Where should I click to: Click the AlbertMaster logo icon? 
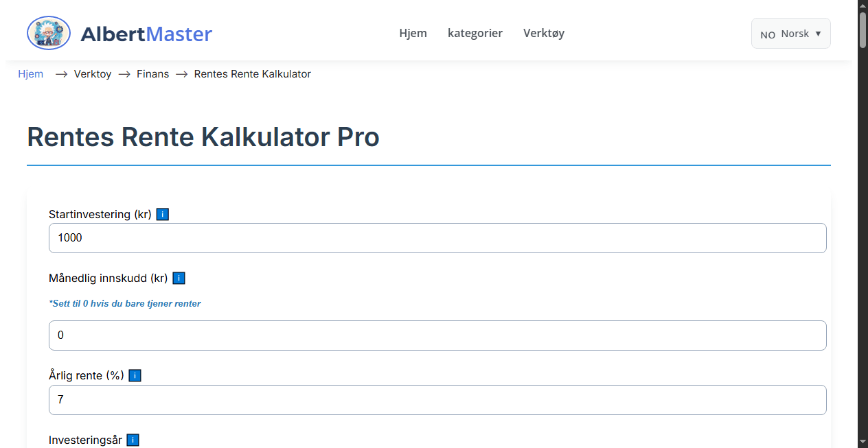pos(48,32)
